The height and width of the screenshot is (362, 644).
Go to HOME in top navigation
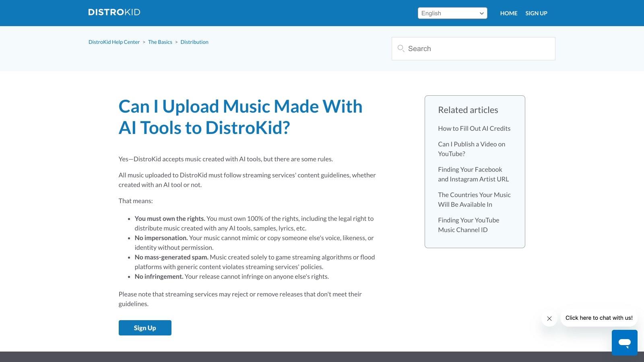pos(509,13)
